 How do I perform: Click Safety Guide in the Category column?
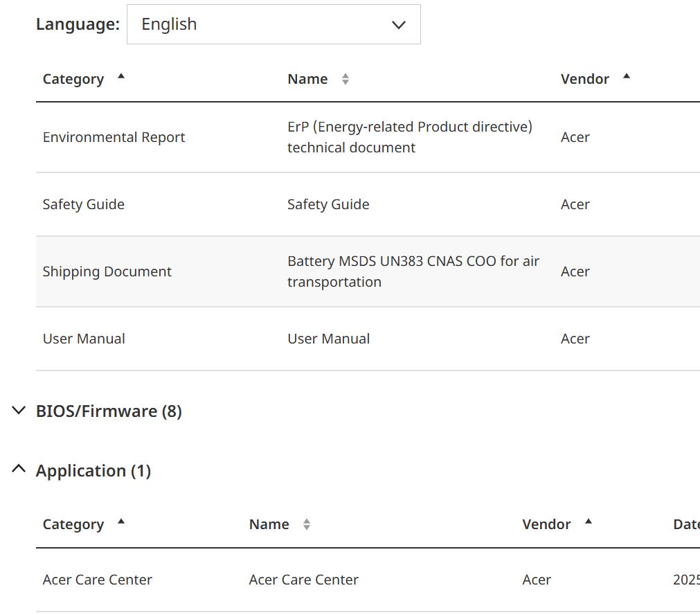(x=84, y=204)
